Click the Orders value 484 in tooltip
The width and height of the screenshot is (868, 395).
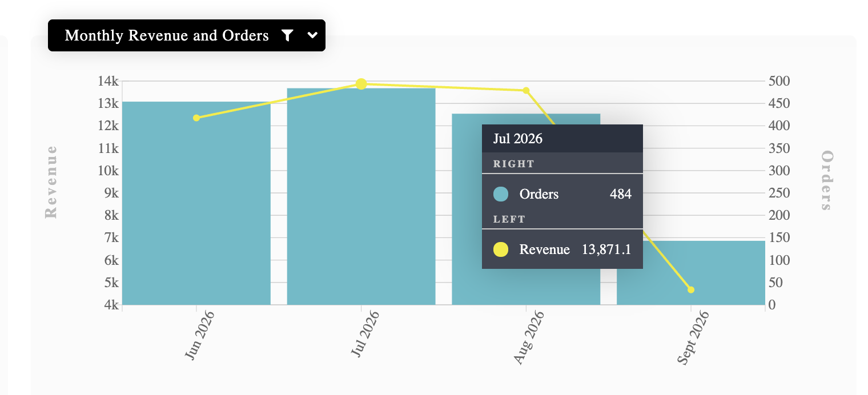(x=621, y=194)
